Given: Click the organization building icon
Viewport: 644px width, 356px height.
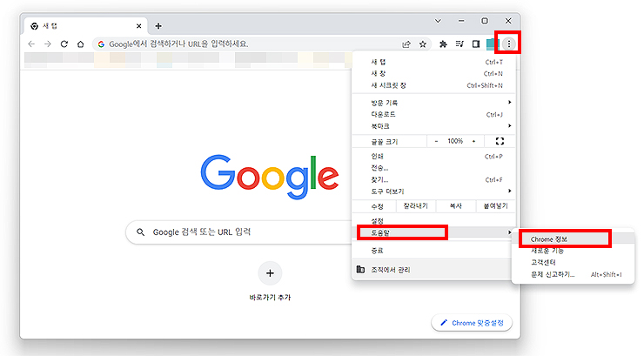Looking at the screenshot, I should tap(360, 269).
